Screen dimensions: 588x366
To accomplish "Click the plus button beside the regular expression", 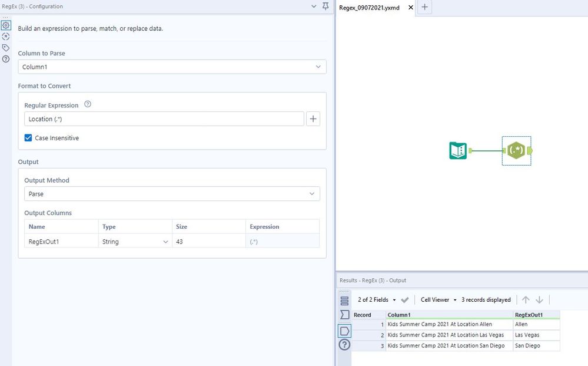I will (313, 119).
